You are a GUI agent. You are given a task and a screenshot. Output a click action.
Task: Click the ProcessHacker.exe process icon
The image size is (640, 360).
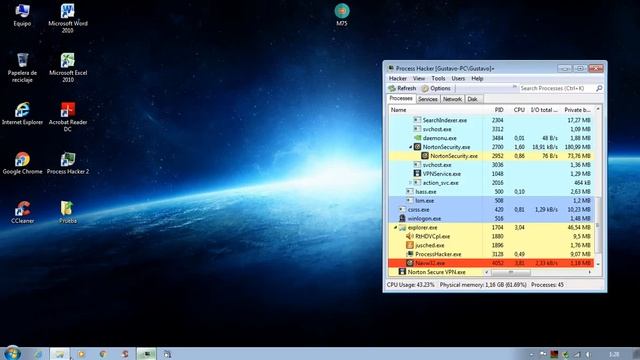pos(410,254)
